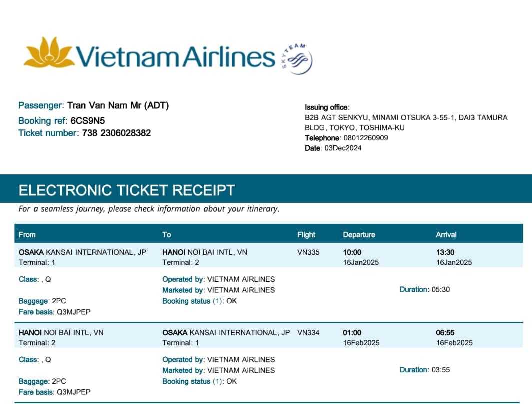Click the Arrival column header
This screenshot has height=404, width=532.
coord(446,234)
